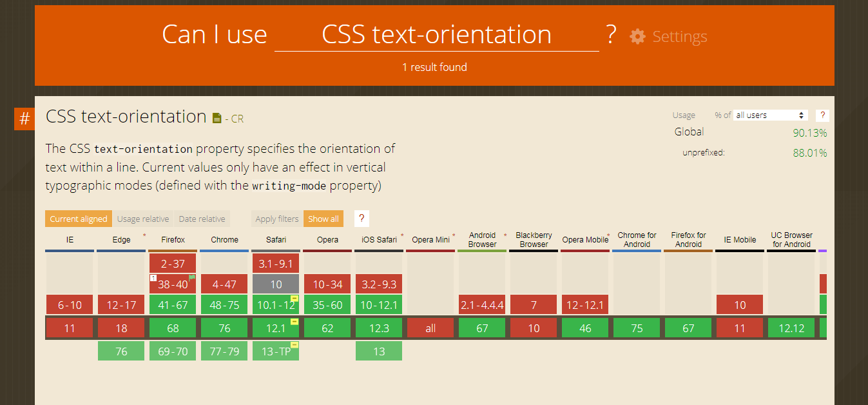The height and width of the screenshot is (405, 868).
Task: Click the IE column header
Action: [x=70, y=240]
